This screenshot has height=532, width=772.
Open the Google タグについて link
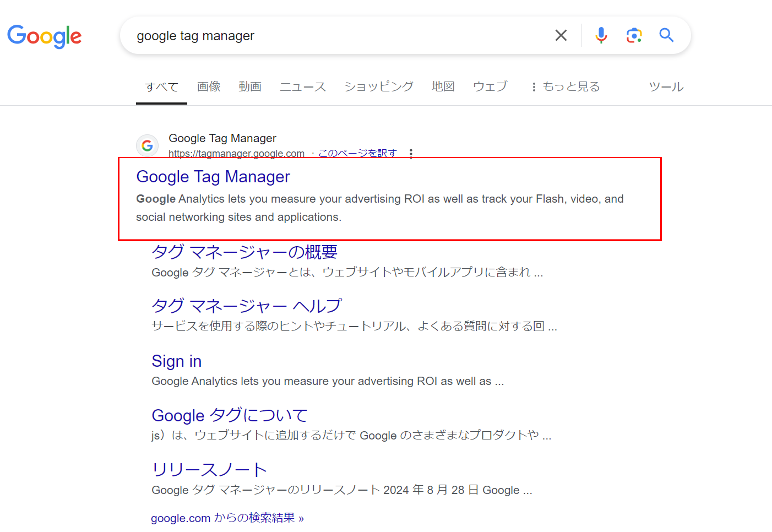229,415
